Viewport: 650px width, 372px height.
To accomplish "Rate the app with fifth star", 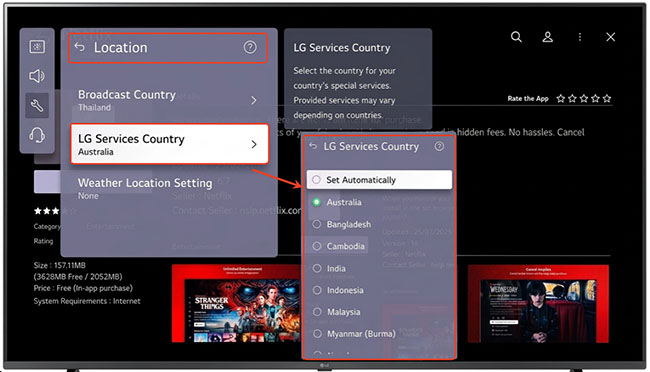I will point(607,99).
